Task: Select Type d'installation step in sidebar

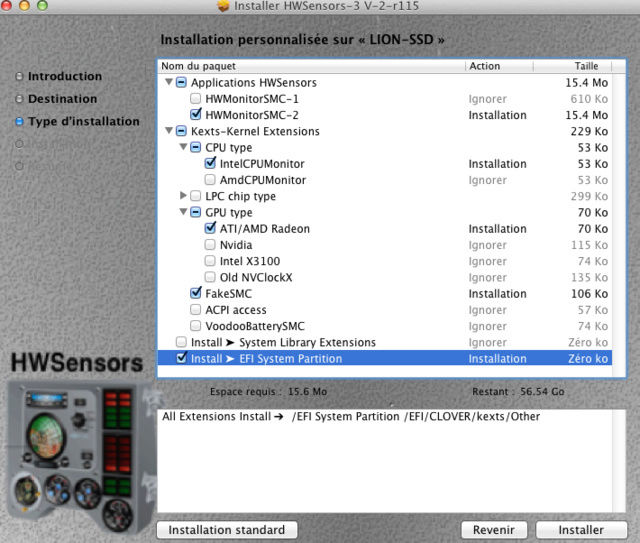Action: pyautogui.click(x=84, y=122)
